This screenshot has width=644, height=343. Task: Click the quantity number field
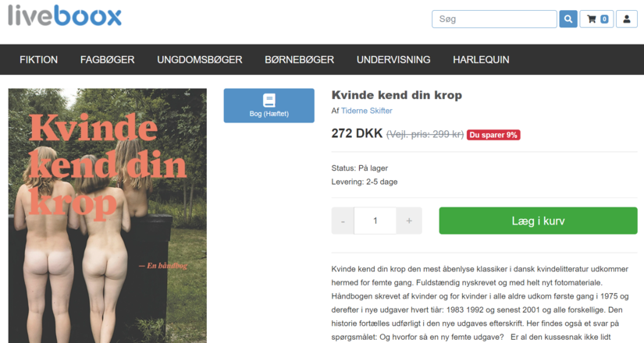pyautogui.click(x=375, y=221)
